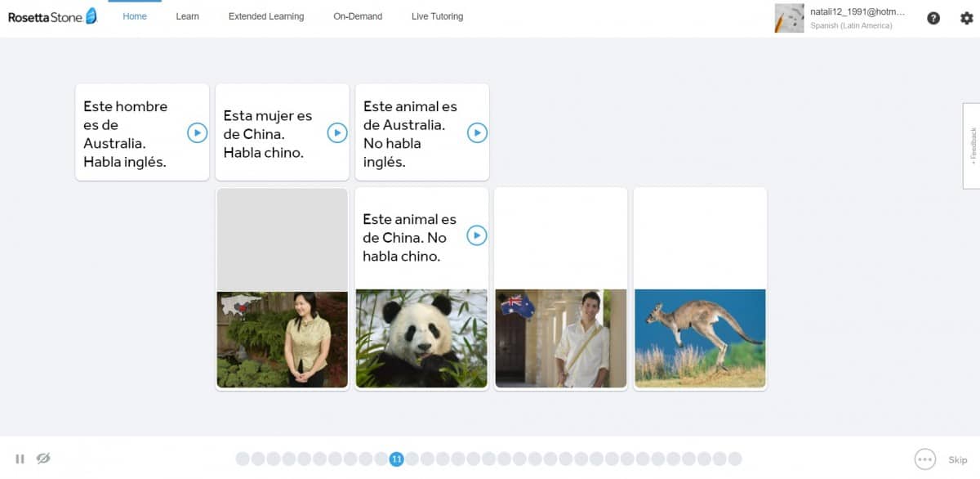Image resolution: width=980 pixels, height=479 pixels.
Task: Select the current progress step number 11
Action: (397, 459)
